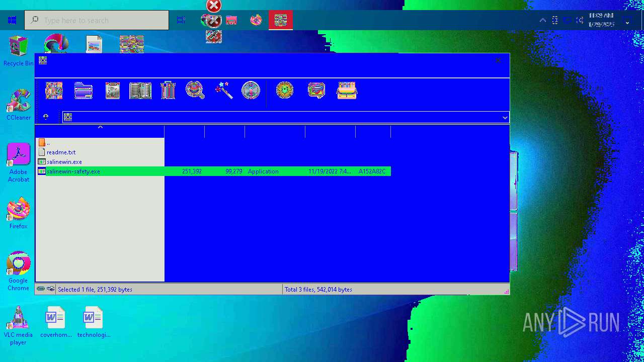Open the Recycle Bin desktop icon
644x362 pixels.
coord(18,51)
